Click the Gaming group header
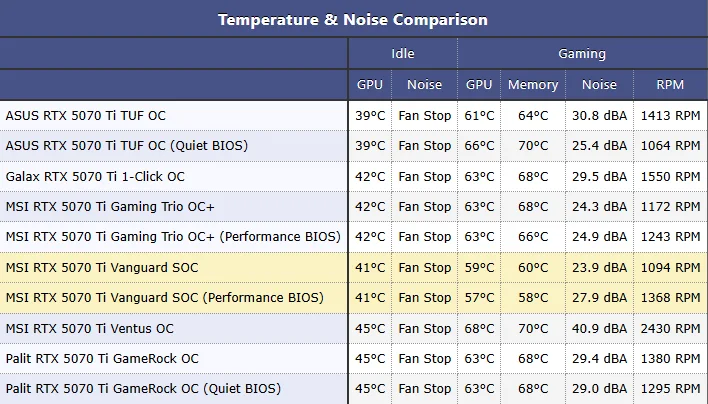The image size is (708, 404). 581,54
